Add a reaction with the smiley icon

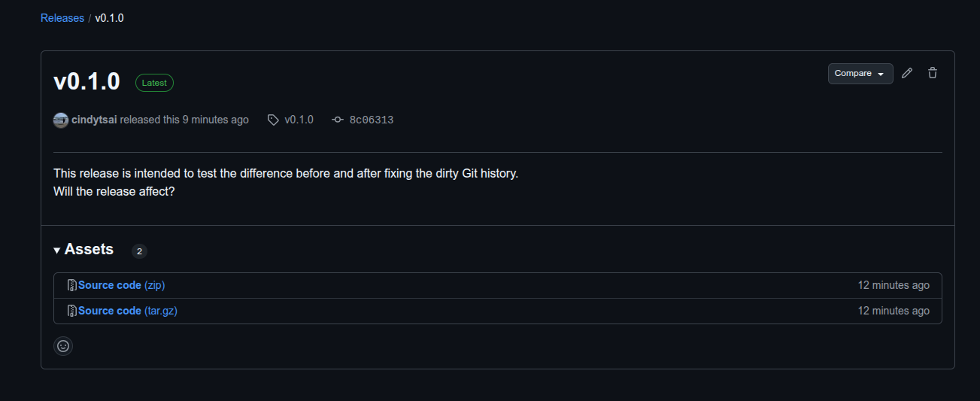coord(63,346)
